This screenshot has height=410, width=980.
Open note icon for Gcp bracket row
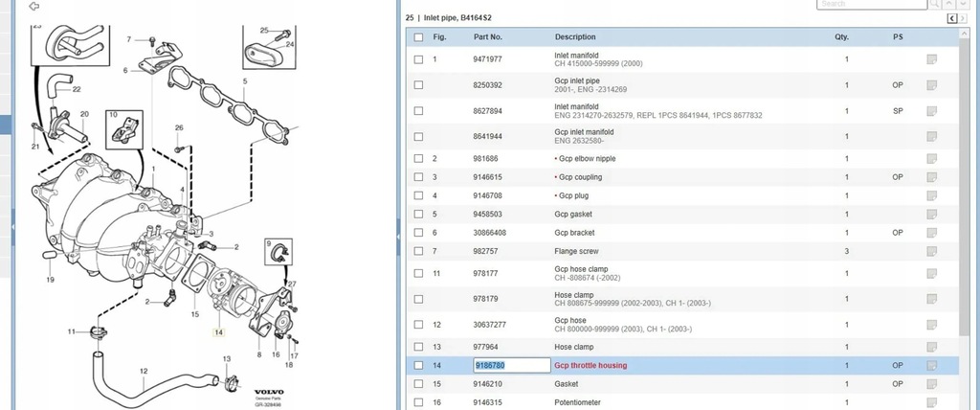coord(931,233)
